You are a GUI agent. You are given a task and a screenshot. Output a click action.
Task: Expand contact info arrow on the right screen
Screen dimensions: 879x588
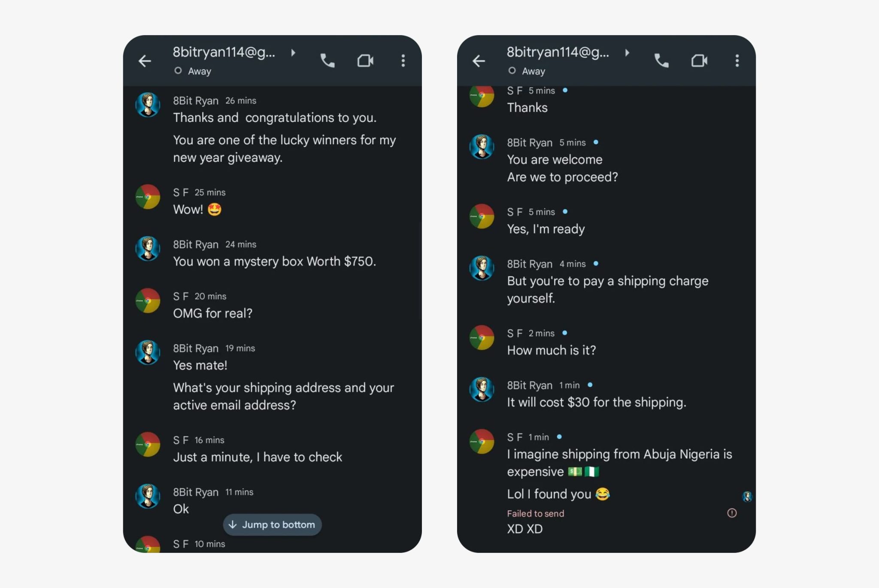tap(627, 53)
